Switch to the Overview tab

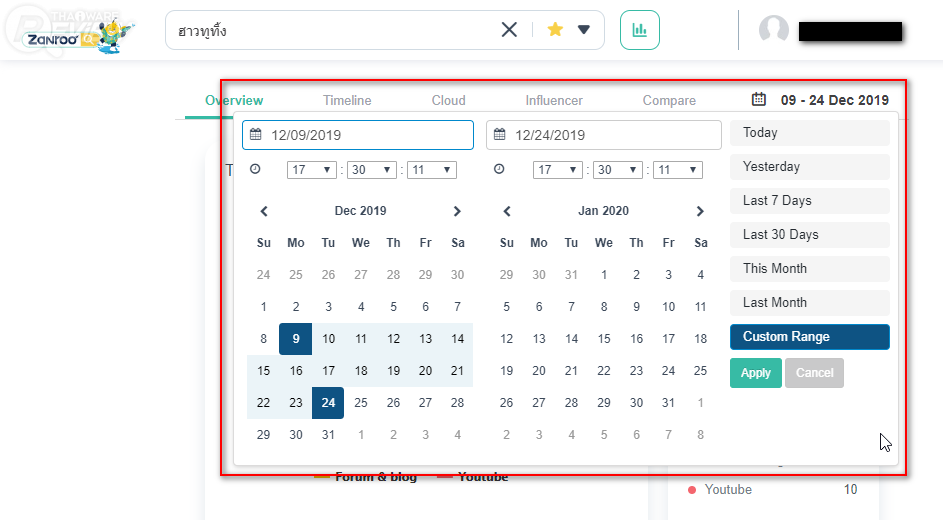234,100
